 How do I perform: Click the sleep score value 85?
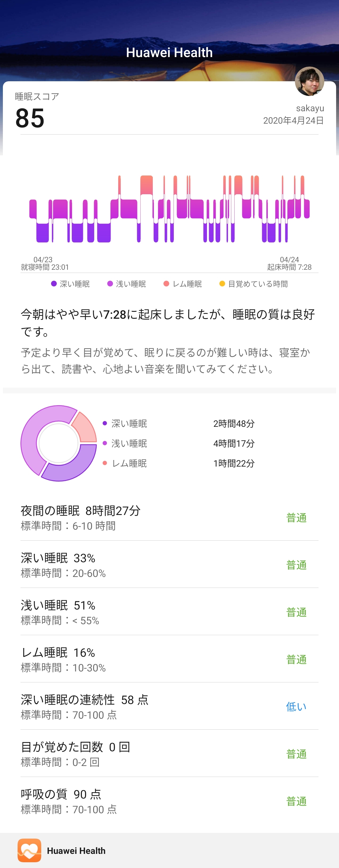(x=30, y=118)
